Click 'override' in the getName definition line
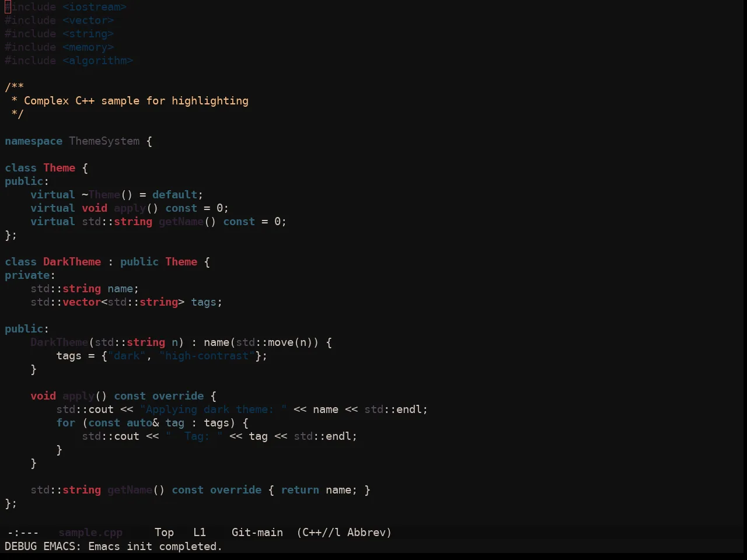 pos(236,490)
